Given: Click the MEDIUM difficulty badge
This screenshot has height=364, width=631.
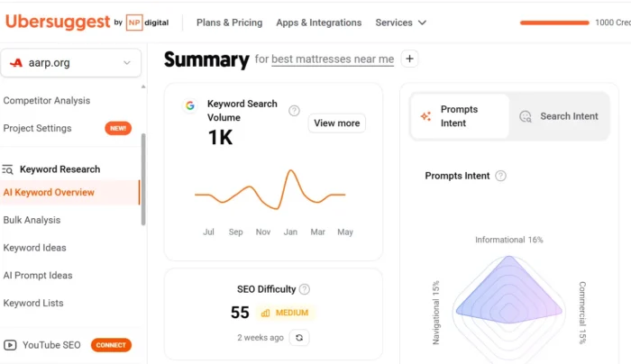Looking at the screenshot, I should pyautogui.click(x=285, y=313).
